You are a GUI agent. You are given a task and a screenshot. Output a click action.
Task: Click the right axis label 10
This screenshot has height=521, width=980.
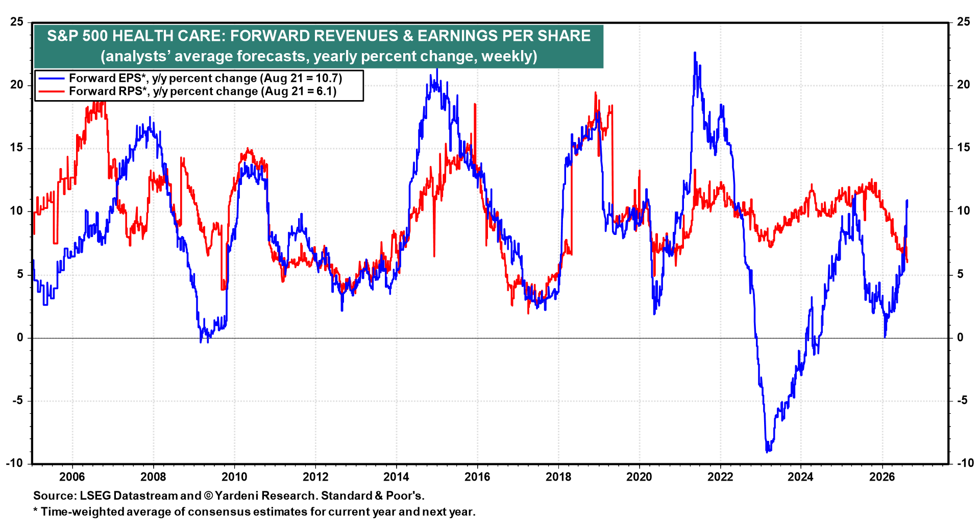[963, 211]
